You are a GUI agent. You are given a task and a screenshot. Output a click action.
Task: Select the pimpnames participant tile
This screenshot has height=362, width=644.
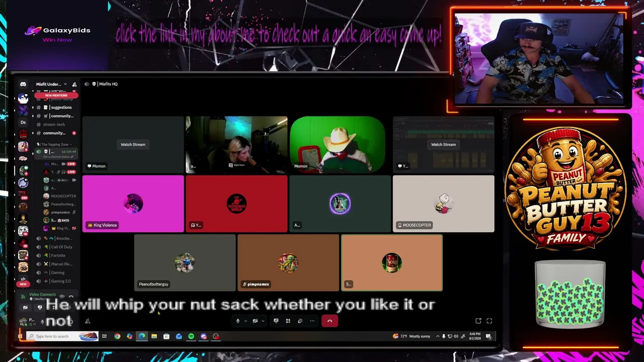(288, 263)
